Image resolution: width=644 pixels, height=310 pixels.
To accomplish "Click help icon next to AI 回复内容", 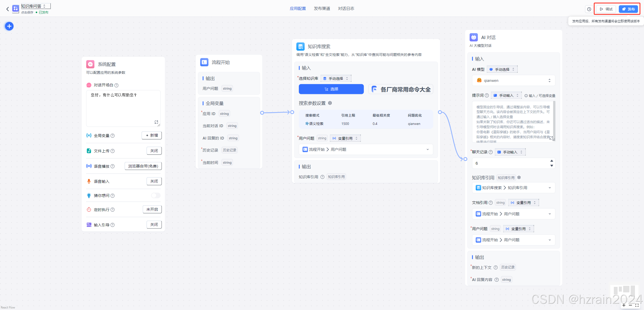I will [x=497, y=280].
